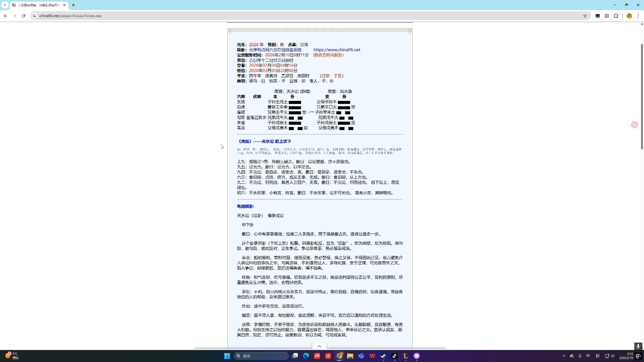The width and height of the screenshot is (644, 362).
Task: Launch TikTok from the taskbar
Action: pyautogui.click(x=394, y=356)
